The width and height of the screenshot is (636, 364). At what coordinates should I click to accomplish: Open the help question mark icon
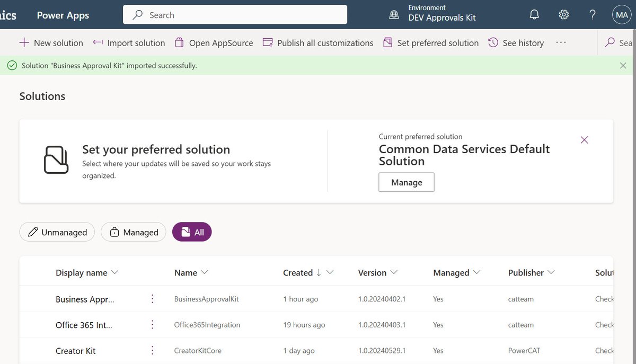(593, 15)
